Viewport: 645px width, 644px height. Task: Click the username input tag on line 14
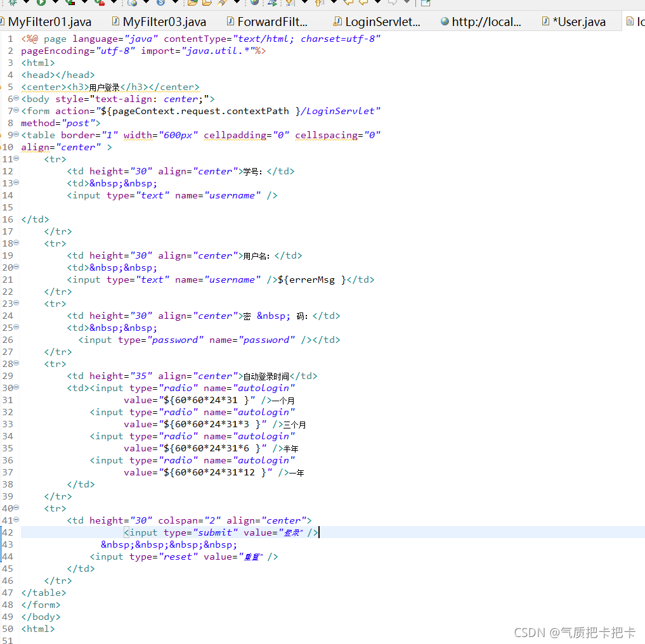point(173,195)
